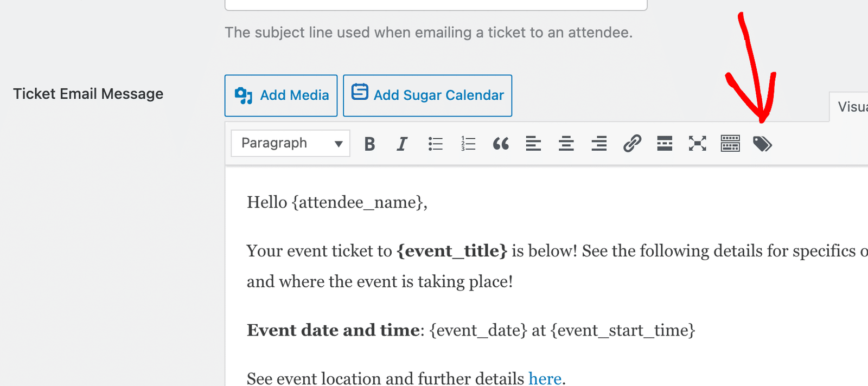Click the {event_start_time} placeholder text
This screenshot has height=386, width=868.
tap(623, 330)
